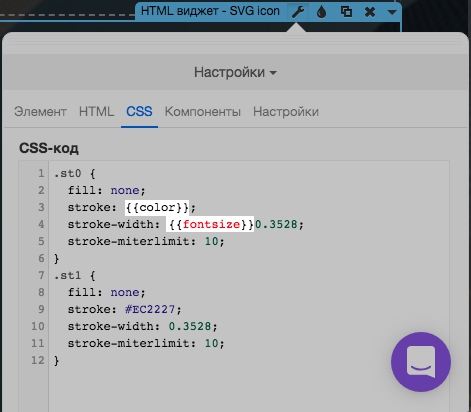The height and width of the screenshot is (412, 471).
Task: Click the .st1 selector on line 7
Action: [68, 275]
